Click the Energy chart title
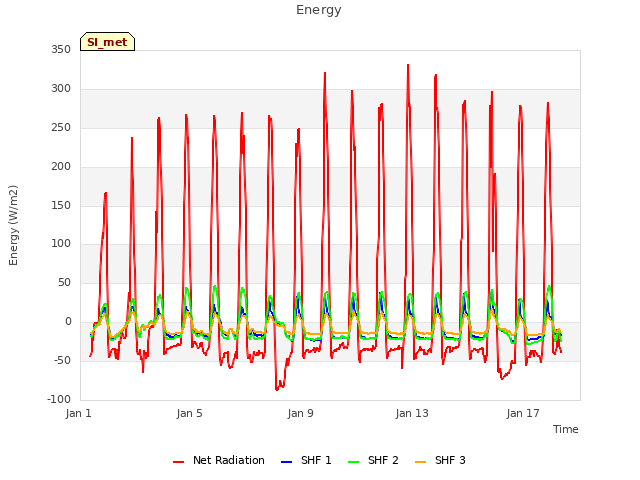Viewport: 640px width, 480px height. coord(318,10)
